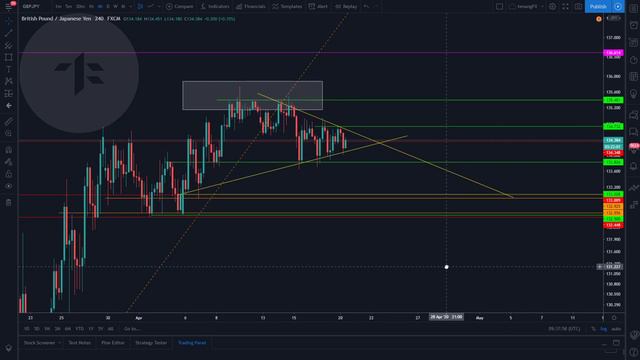
Task: Click the Publish button
Action: [598, 7]
